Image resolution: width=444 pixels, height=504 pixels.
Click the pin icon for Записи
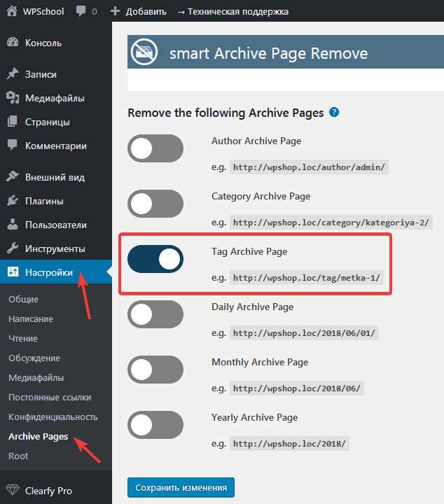[x=13, y=74]
